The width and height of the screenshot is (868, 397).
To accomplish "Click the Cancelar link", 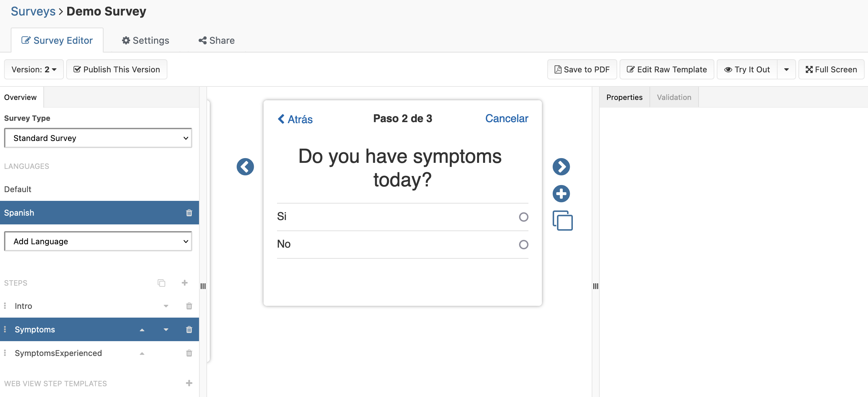I will click(x=507, y=118).
